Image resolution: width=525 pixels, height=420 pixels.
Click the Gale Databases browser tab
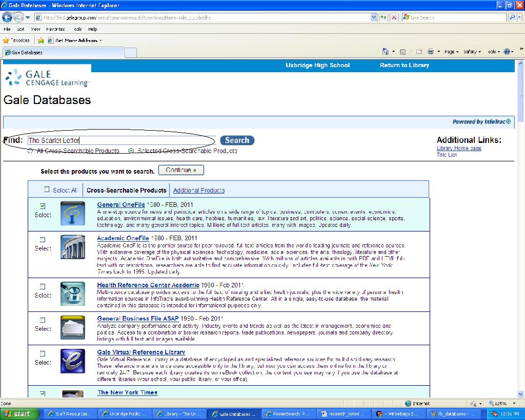pyautogui.click(x=64, y=52)
